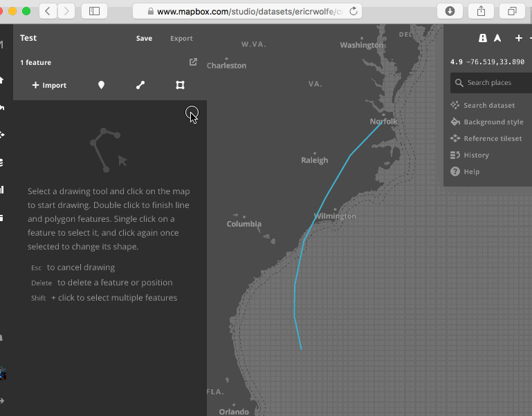Open Background style options

[487, 122]
